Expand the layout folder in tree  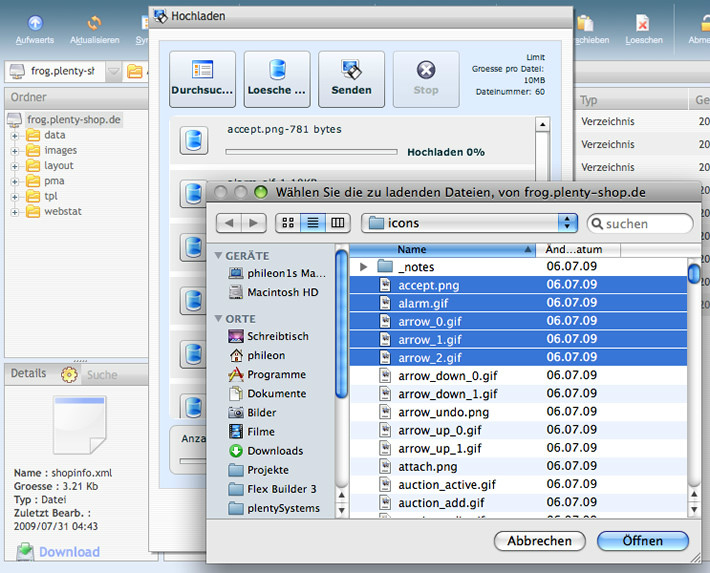14,166
